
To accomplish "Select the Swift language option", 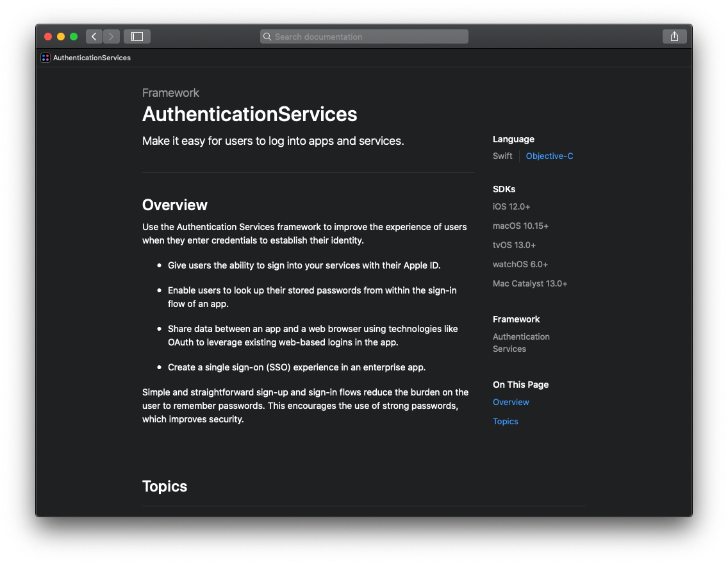I will click(502, 156).
